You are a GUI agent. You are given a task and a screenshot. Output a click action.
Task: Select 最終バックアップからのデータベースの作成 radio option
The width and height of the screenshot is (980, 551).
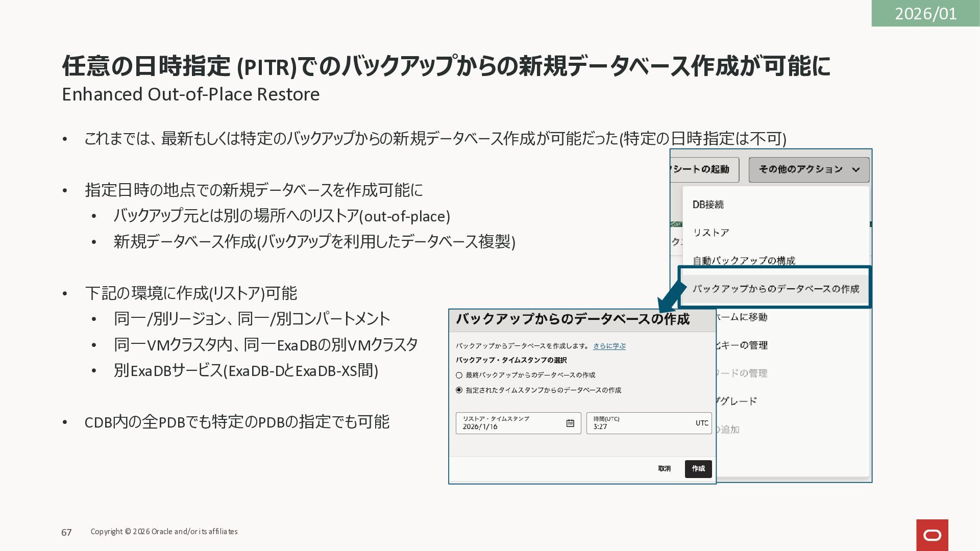point(459,375)
